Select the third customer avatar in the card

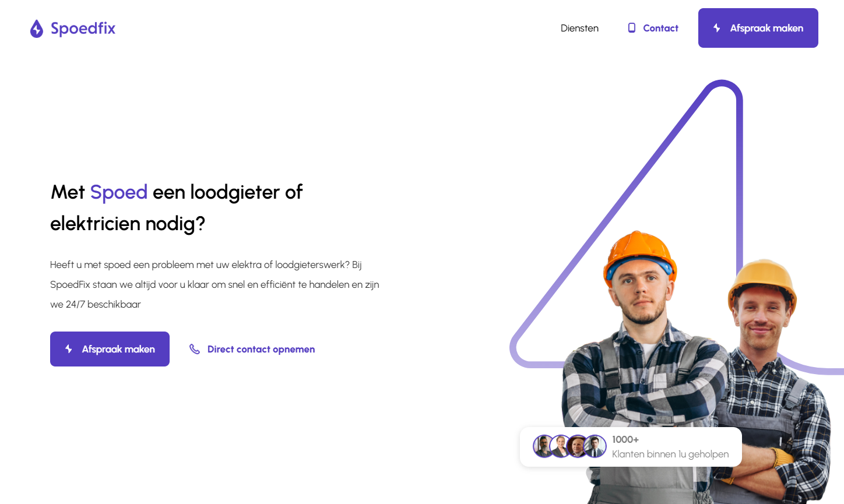(578, 446)
